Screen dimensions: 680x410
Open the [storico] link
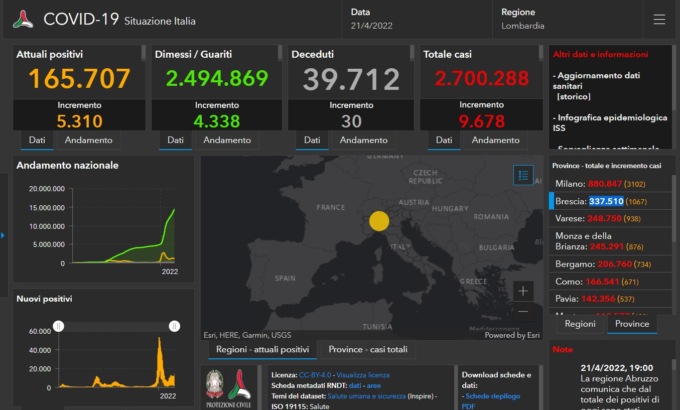(x=573, y=96)
